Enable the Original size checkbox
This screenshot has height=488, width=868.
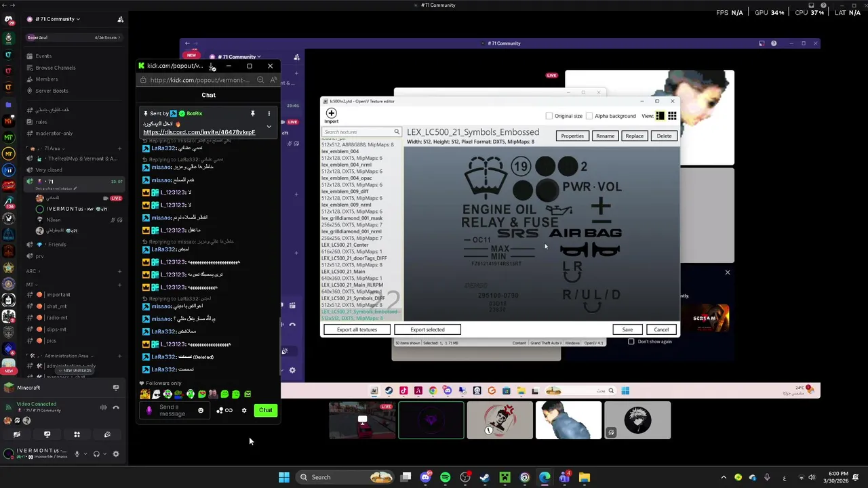[x=549, y=116]
